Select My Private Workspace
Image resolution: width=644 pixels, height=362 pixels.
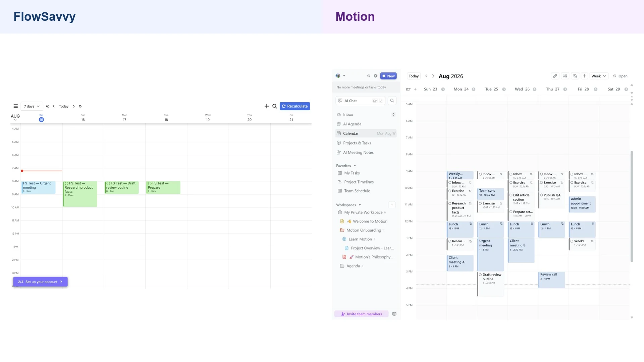pos(363,213)
